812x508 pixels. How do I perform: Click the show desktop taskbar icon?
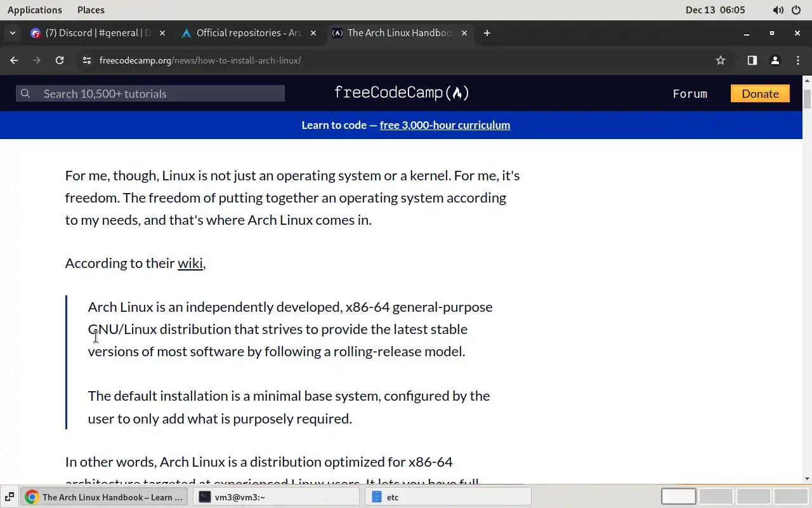pos(10,497)
